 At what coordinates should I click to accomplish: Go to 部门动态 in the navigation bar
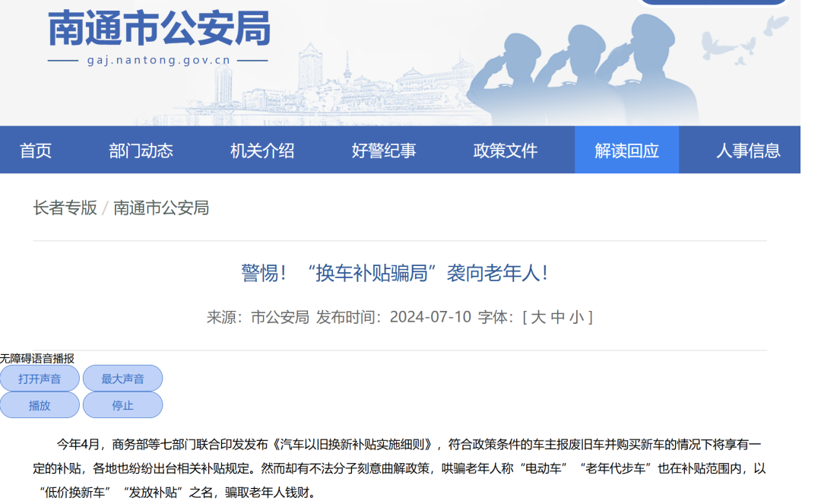[141, 151]
